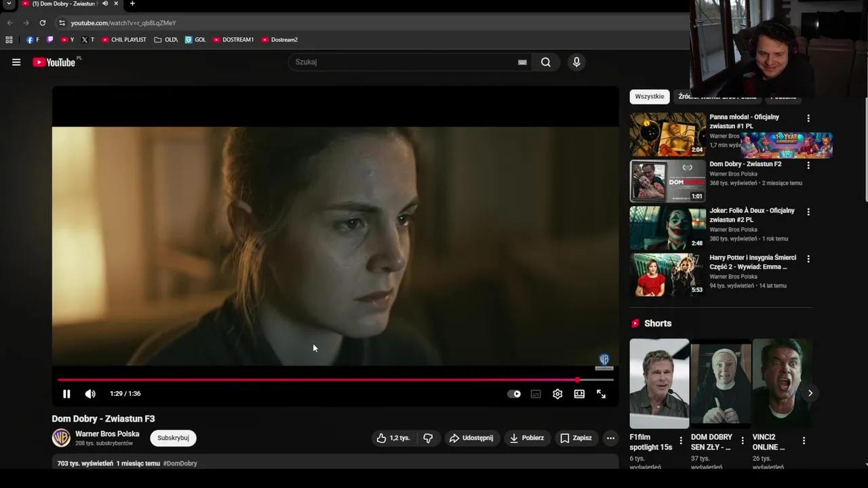Screen dimensions: 868x488
Task: Open a new tab with the plus button
Action: [132, 4]
